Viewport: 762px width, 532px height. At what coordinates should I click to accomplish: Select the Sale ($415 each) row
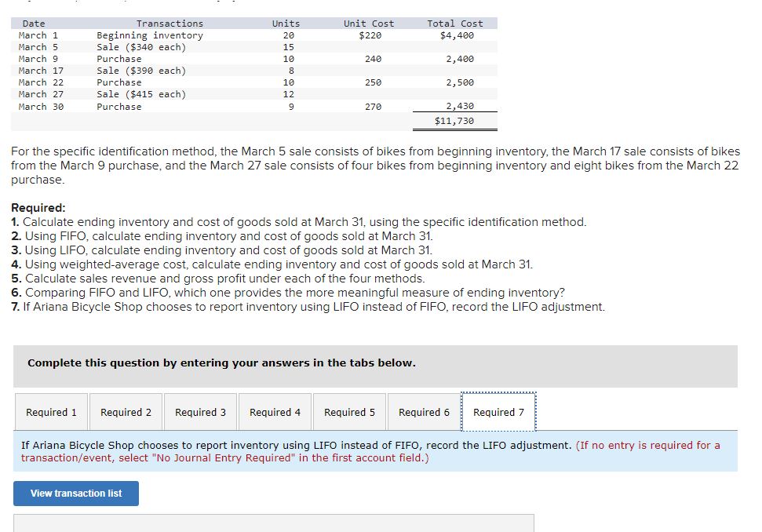[x=254, y=94]
